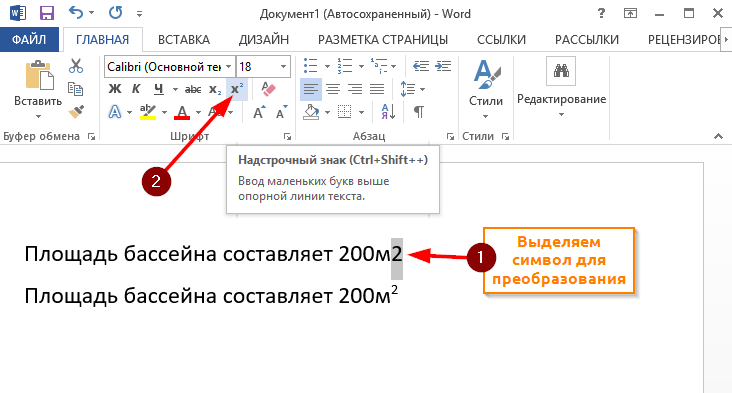Apply yellow text highlight color
Viewport: 732px width, 393px height.
(x=148, y=112)
